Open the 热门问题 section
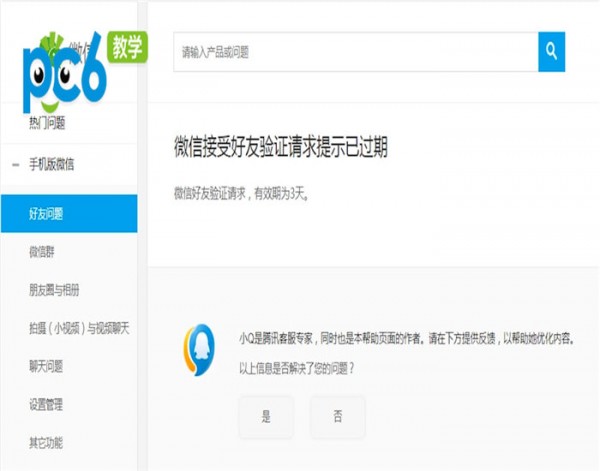 (x=47, y=123)
